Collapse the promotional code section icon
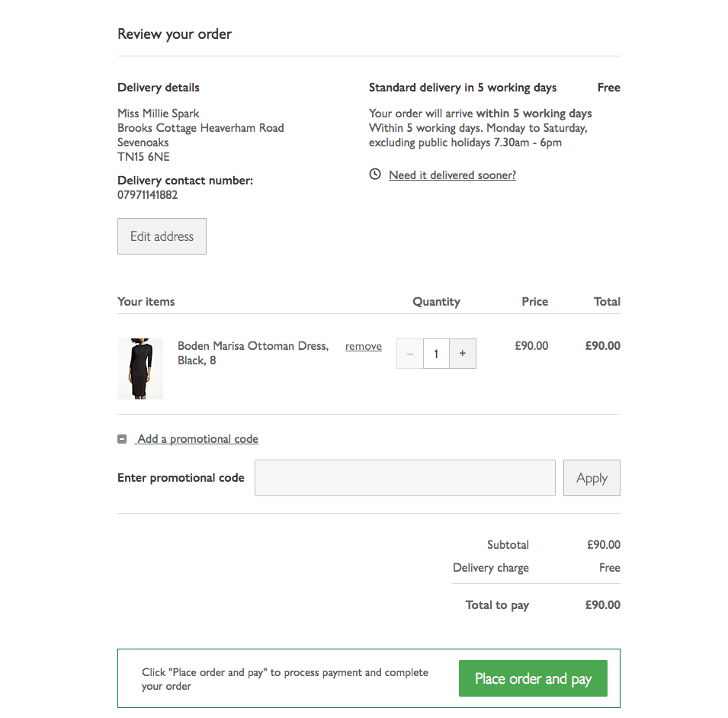 pyautogui.click(x=122, y=439)
